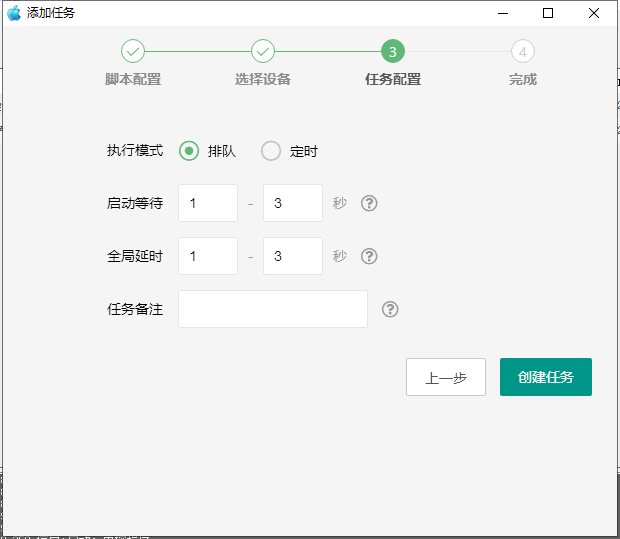Open the help icon beside 任务备注

390,309
